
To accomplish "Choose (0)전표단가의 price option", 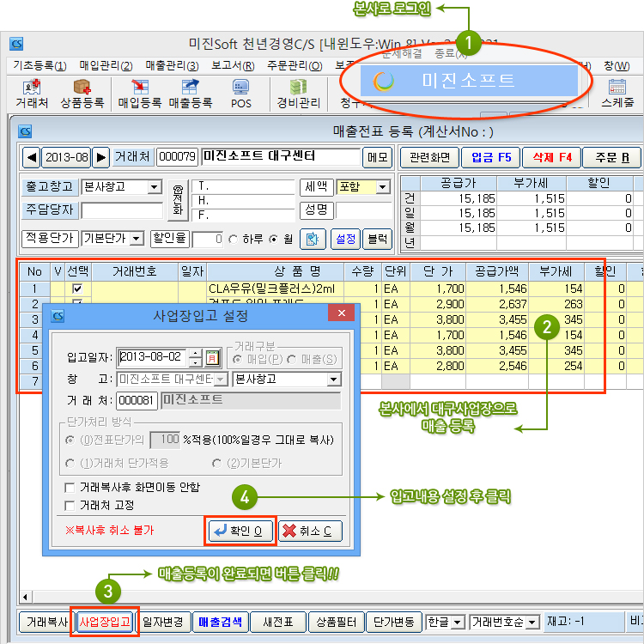I will tap(70, 440).
